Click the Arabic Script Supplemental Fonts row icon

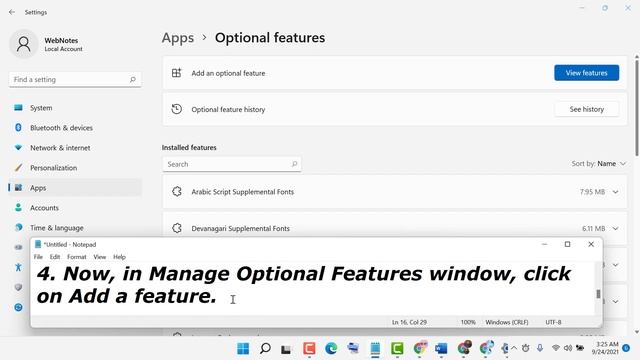pyautogui.click(x=177, y=191)
